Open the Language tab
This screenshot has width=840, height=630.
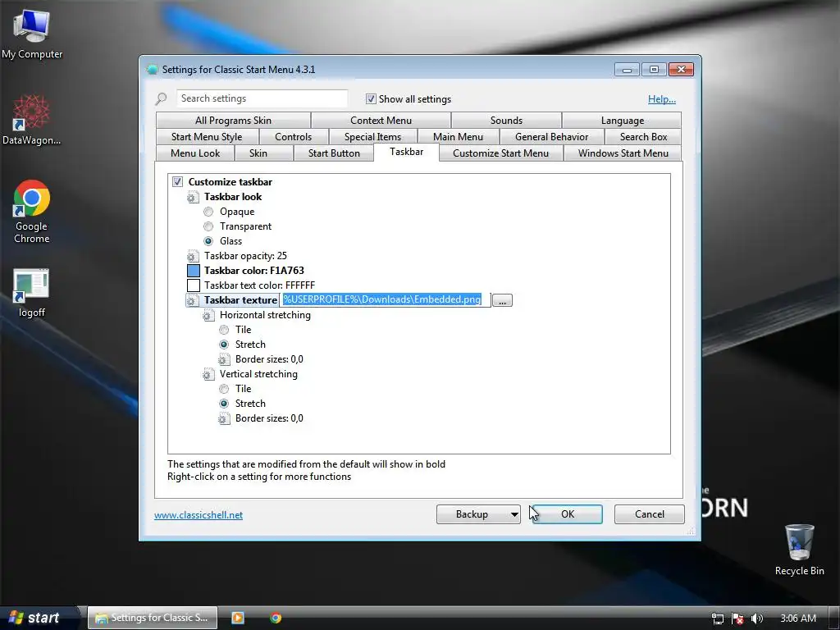pyautogui.click(x=622, y=121)
